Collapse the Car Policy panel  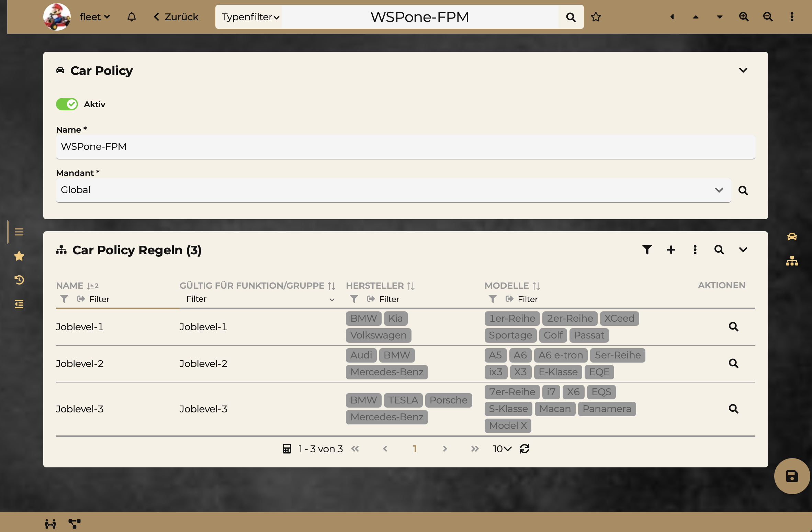pos(743,70)
